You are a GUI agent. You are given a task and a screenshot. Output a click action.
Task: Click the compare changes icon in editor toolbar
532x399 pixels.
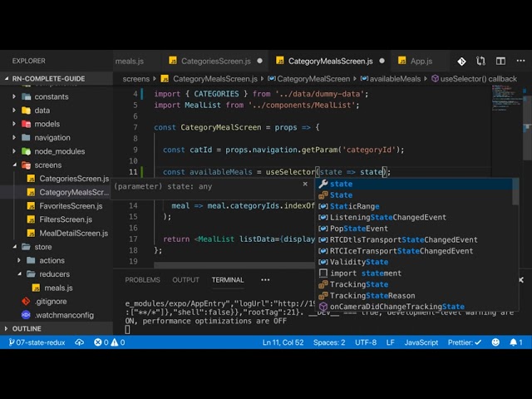coord(482,61)
